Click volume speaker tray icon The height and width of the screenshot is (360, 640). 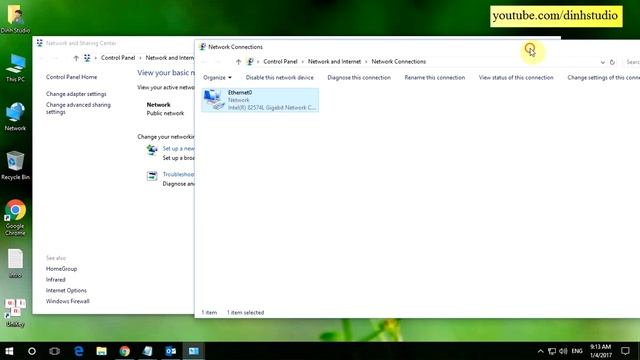tap(564, 351)
